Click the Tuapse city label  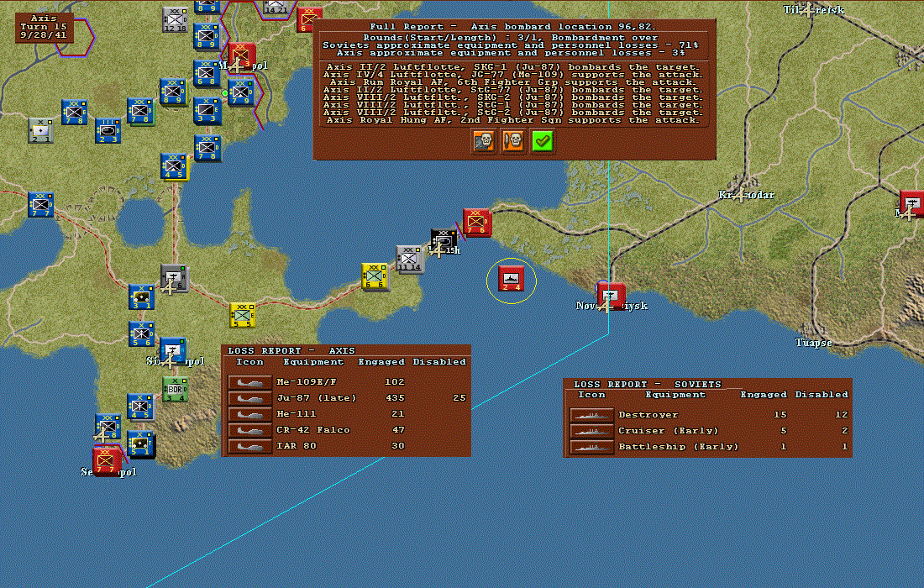coord(813,343)
